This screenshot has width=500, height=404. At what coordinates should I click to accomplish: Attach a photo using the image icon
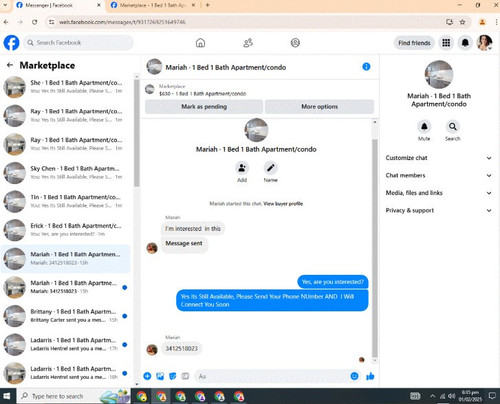coord(160,376)
